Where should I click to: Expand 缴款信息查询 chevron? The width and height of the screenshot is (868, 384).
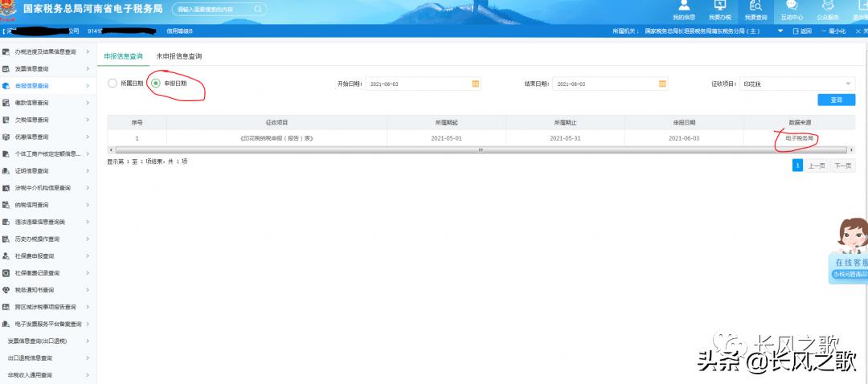click(88, 103)
